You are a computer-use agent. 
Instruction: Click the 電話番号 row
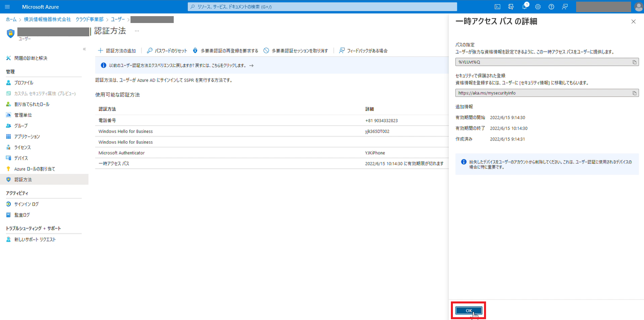coord(272,120)
